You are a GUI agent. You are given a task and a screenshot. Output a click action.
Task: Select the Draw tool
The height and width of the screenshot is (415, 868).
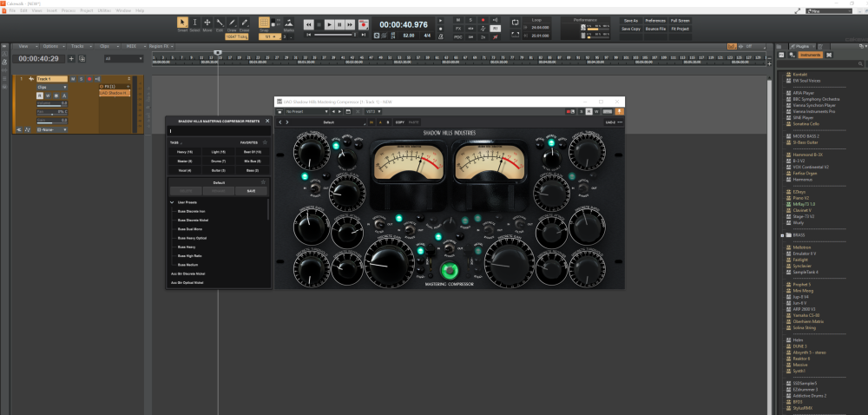(232, 23)
